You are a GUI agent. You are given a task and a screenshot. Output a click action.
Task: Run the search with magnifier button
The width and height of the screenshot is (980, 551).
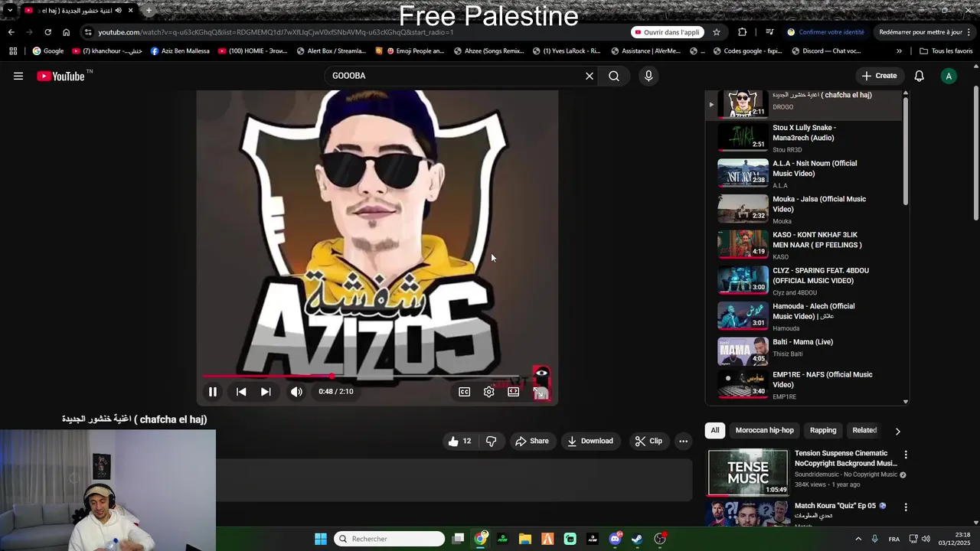point(614,76)
